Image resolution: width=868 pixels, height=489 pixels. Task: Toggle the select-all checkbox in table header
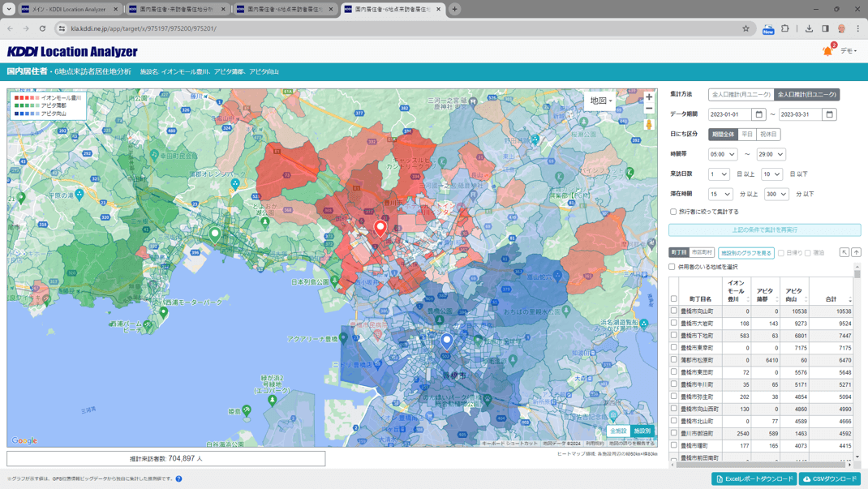(x=673, y=298)
